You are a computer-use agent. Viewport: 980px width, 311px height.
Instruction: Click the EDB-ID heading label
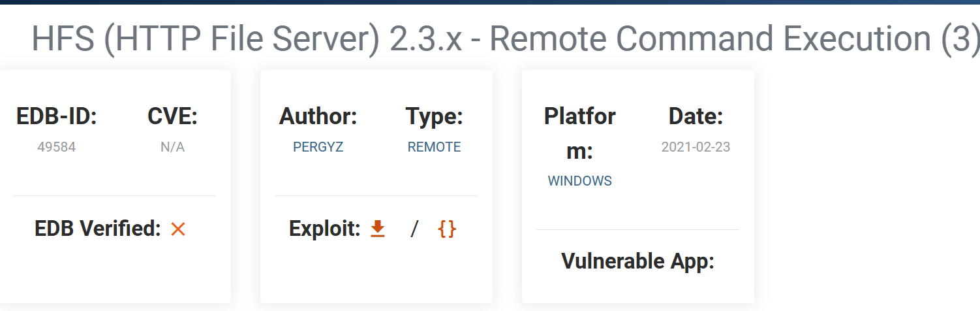click(x=57, y=116)
